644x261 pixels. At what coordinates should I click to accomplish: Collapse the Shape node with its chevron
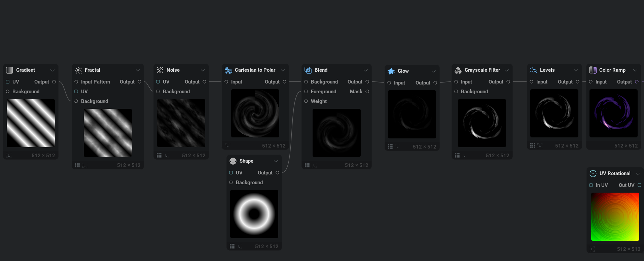point(276,161)
